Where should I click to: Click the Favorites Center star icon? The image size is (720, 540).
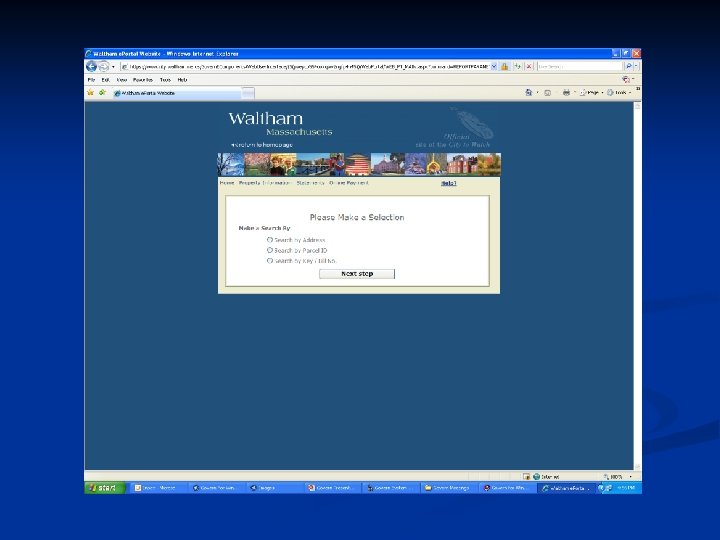[x=90, y=93]
